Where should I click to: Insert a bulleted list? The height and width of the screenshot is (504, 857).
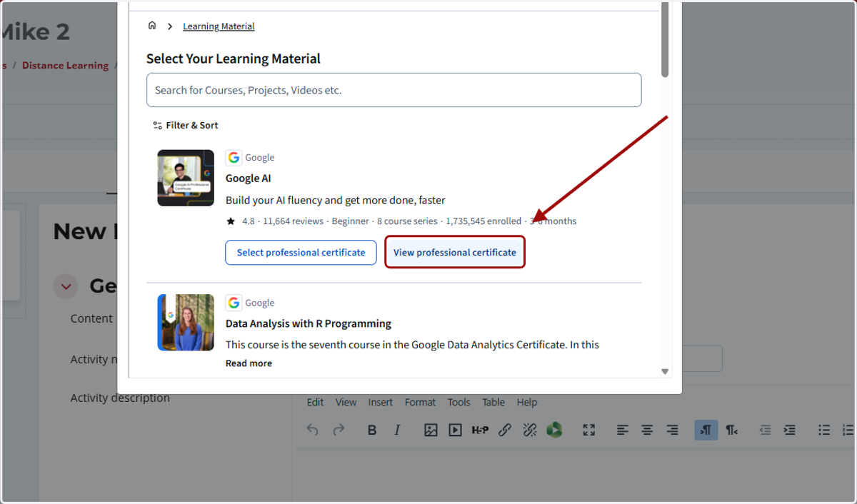coord(824,430)
